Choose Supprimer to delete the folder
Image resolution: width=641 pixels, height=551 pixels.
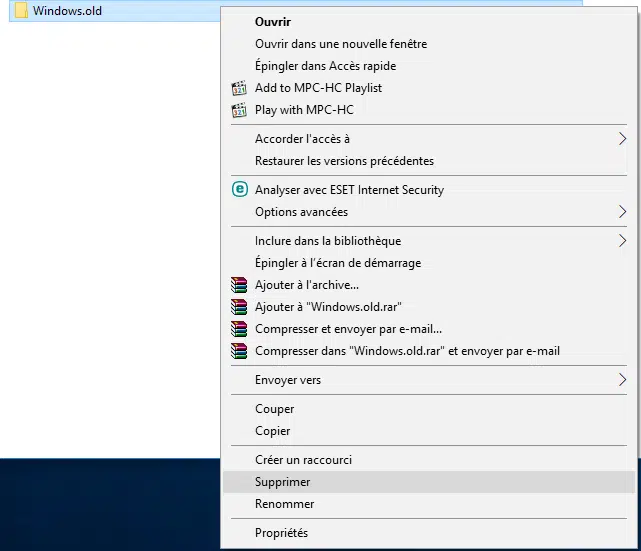[x=429, y=482]
